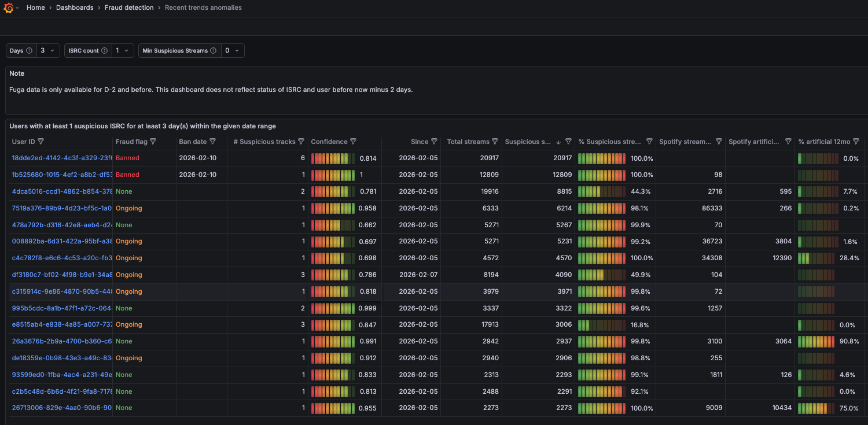Open the ISRC count value dropdown
Viewport: 868px width, 425px height.
(x=122, y=51)
